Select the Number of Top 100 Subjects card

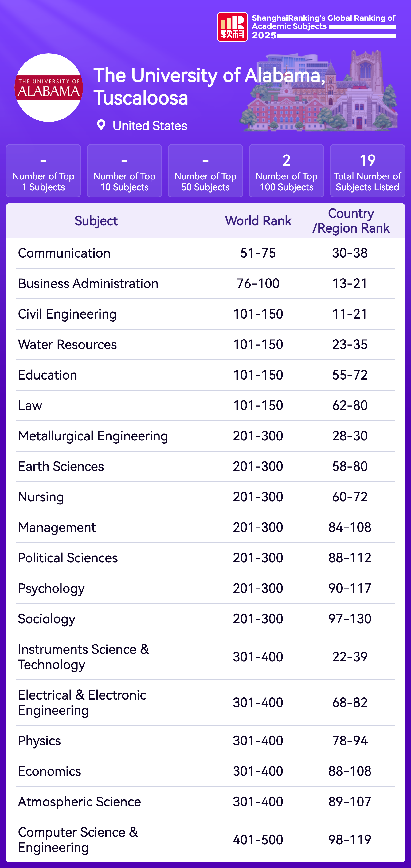[x=286, y=171]
